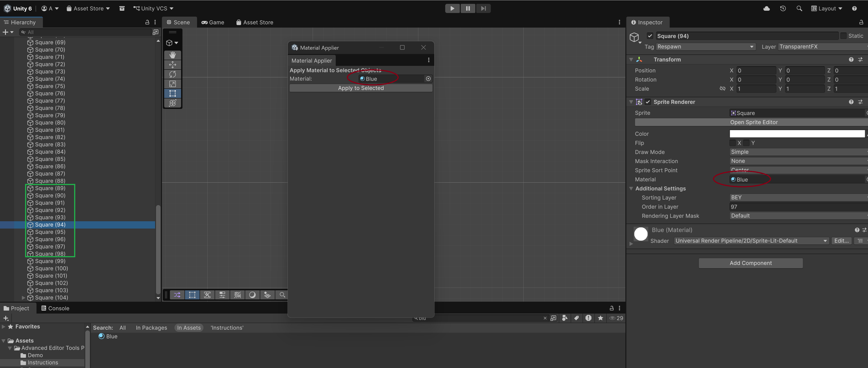Select the Rotate tool
Screen dimensions: 868x368
tap(172, 74)
